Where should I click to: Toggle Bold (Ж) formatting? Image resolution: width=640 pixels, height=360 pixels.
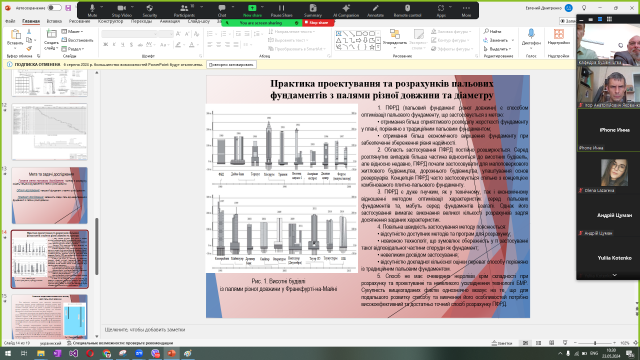pos(105,44)
